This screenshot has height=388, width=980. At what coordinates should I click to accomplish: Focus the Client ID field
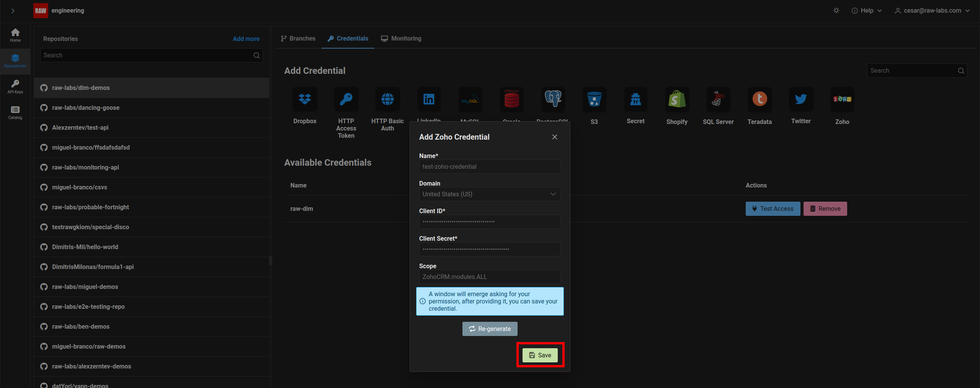pyautogui.click(x=490, y=222)
